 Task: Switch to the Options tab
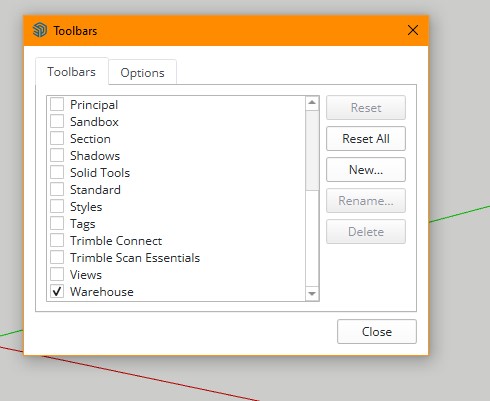click(x=142, y=72)
